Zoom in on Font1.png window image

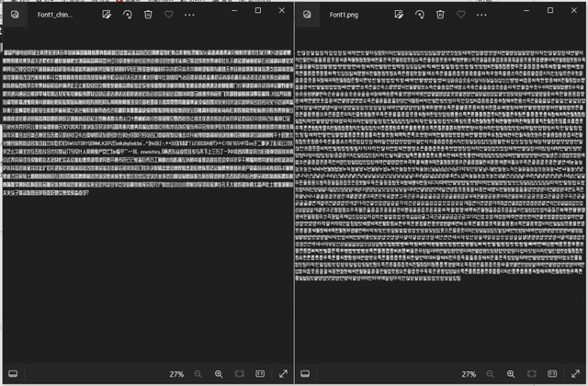pyautogui.click(x=511, y=374)
